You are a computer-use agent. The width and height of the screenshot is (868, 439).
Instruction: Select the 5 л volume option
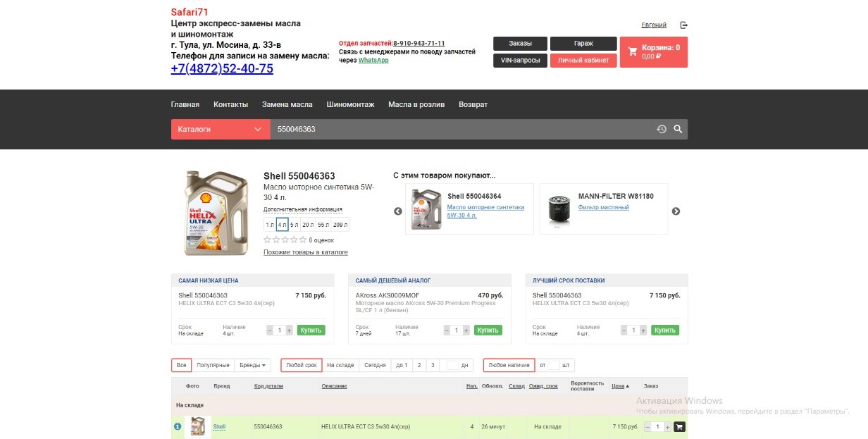[x=294, y=225]
